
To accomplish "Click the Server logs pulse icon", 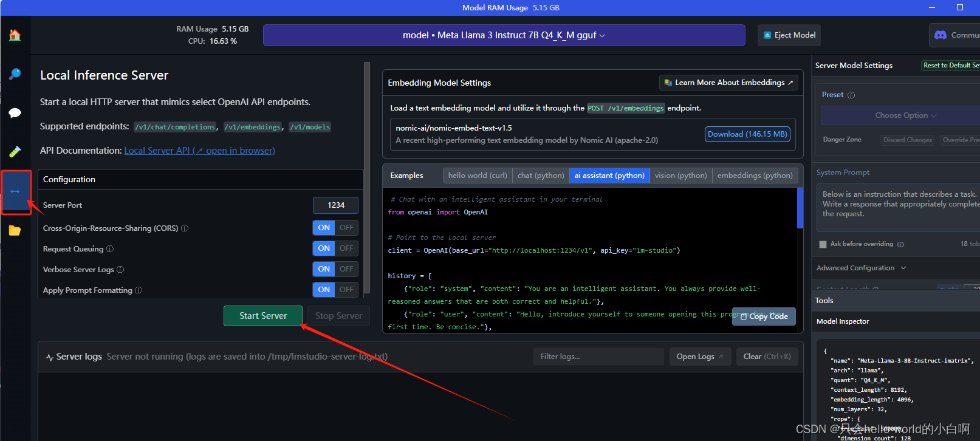I will click(x=50, y=357).
